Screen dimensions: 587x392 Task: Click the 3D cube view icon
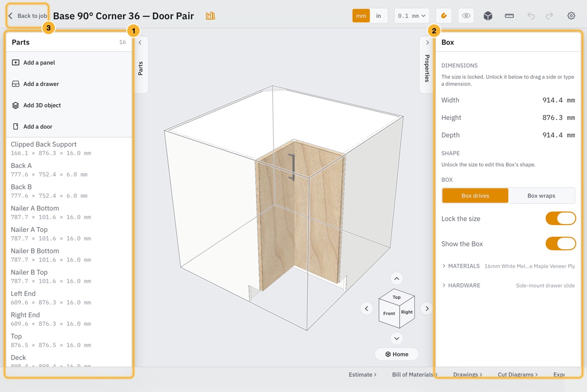click(x=488, y=16)
